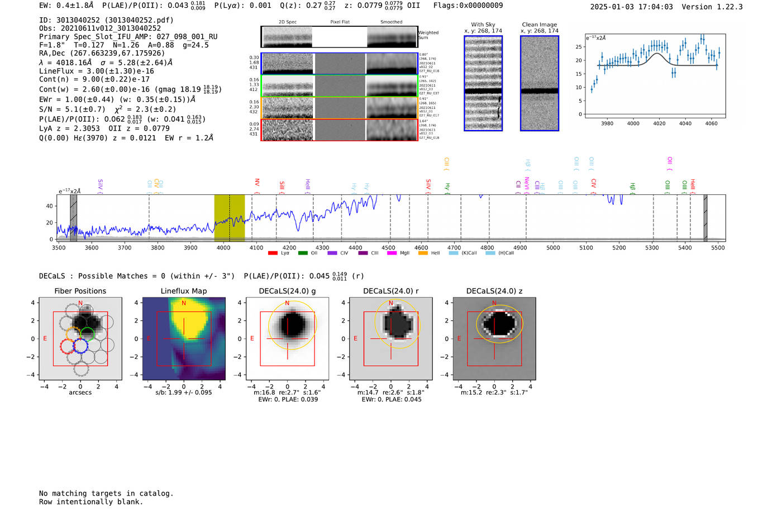Image resolution: width=782 pixels, height=532 pixels.
Task: Click the With Sky spectrum image
Action: [483, 83]
